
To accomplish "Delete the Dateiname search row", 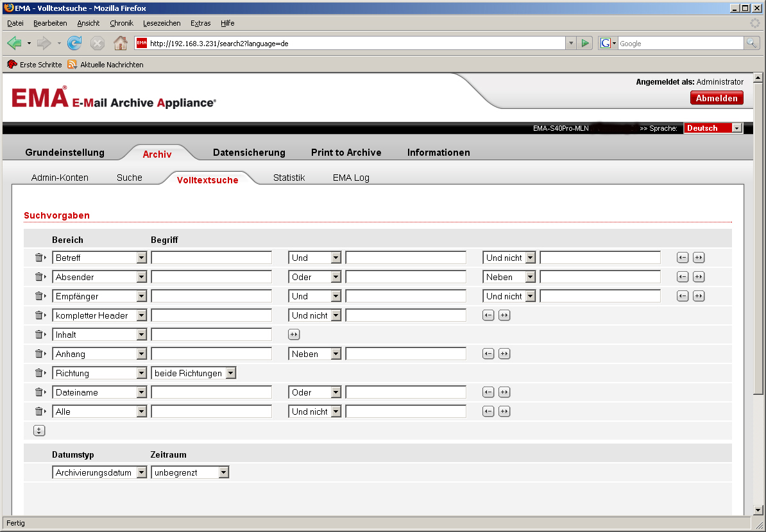I will coord(39,392).
